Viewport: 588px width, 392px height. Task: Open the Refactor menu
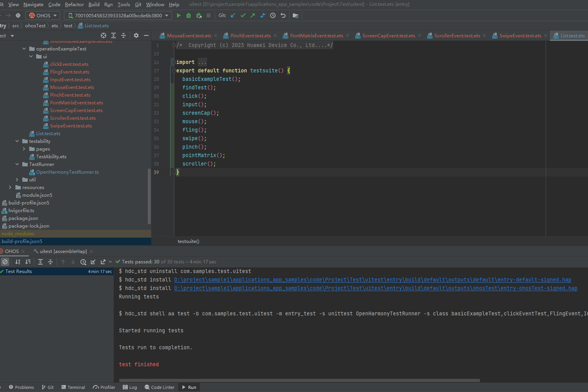tap(74, 5)
